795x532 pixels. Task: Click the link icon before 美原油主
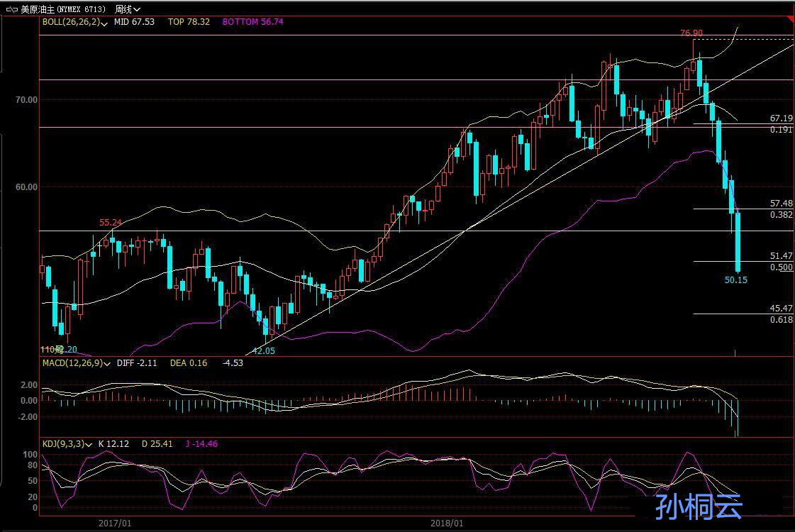point(11,9)
